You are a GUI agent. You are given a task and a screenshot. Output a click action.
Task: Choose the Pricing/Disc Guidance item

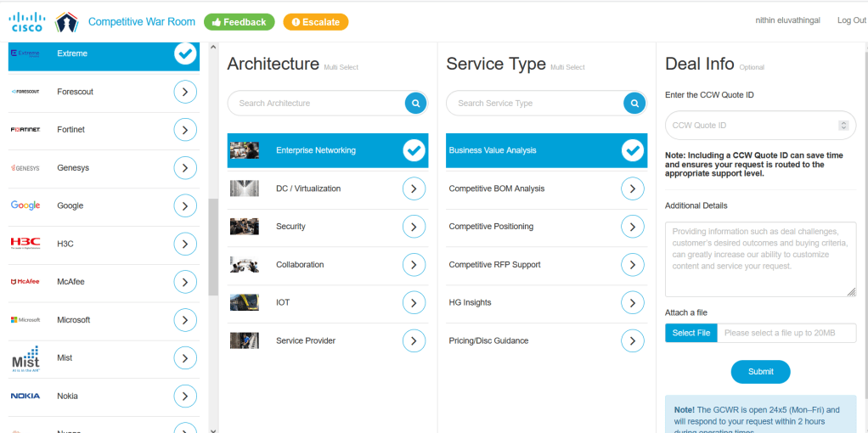coord(546,341)
